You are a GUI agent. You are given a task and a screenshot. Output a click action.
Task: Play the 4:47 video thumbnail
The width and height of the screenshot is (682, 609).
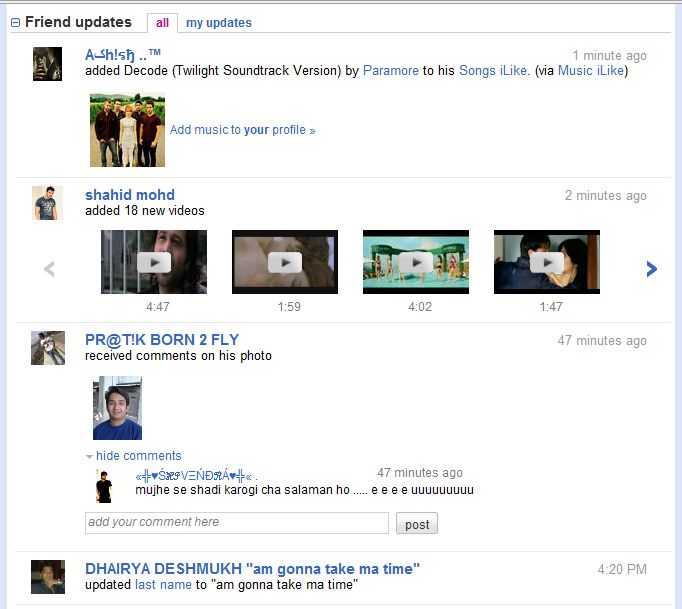154,262
